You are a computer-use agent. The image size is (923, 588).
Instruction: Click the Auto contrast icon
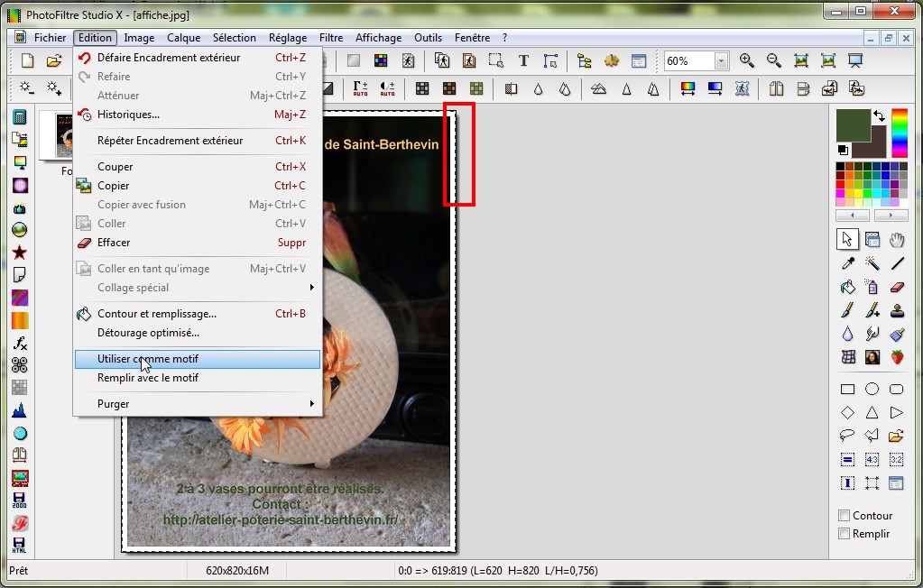[x=387, y=89]
